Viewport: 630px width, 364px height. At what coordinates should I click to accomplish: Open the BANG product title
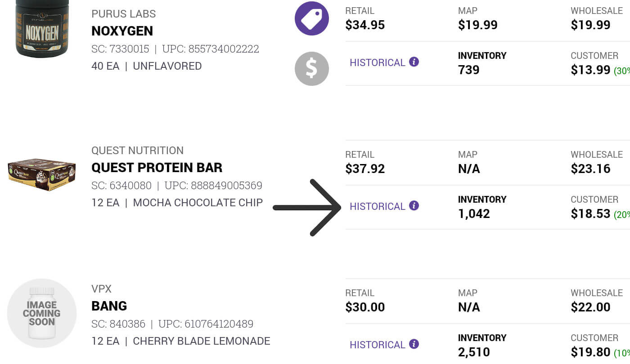[x=109, y=306]
